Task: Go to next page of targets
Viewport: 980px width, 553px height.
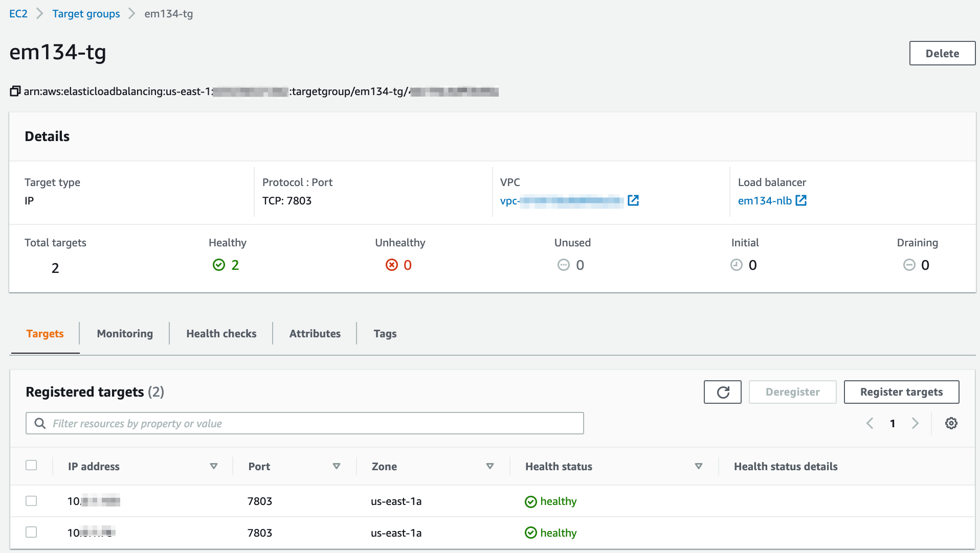Action: click(x=916, y=423)
